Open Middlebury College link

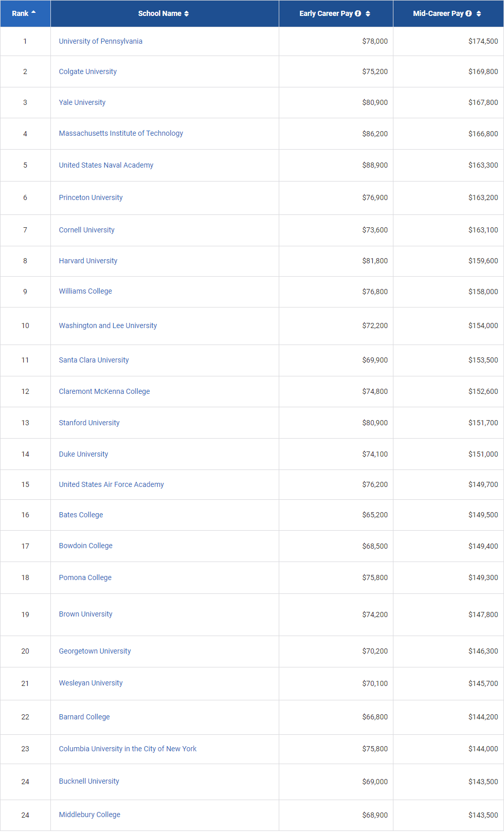89,815
